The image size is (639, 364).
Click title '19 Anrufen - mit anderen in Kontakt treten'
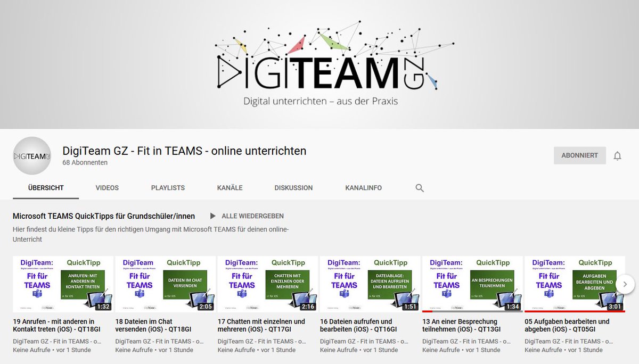click(56, 325)
